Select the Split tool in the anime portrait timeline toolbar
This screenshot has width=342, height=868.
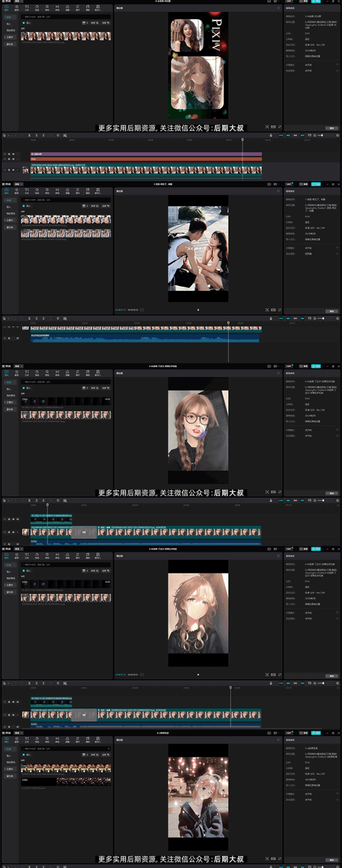pyautogui.click(x=29, y=683)
